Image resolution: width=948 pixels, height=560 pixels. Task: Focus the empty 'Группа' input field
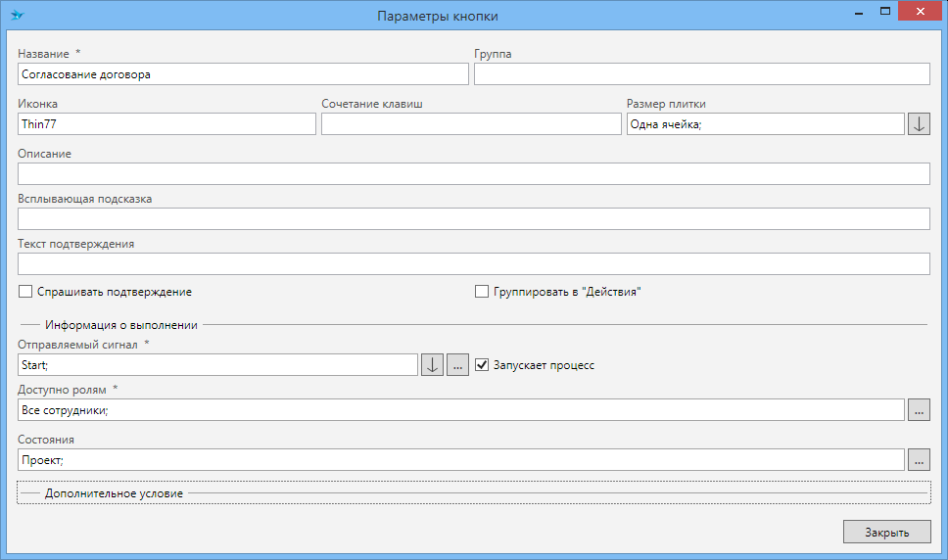701,74
